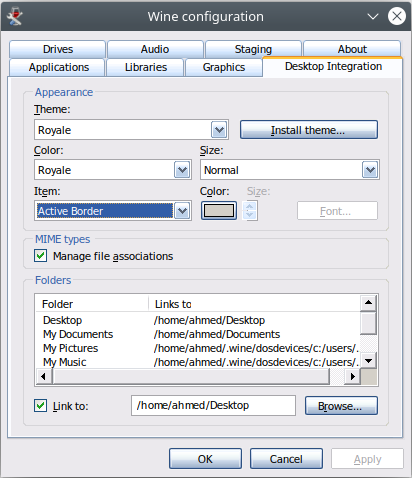Select the Desktop folder row

(x=197, y=320)
